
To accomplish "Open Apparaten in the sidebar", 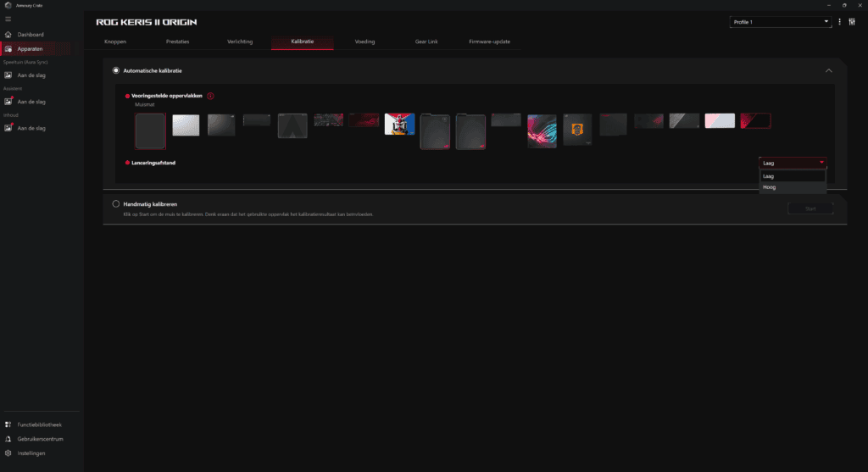I will pos(30,48).
